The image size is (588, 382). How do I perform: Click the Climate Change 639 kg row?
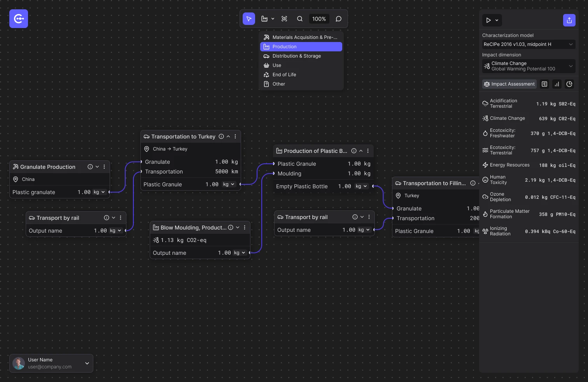[x=529, y=118]
